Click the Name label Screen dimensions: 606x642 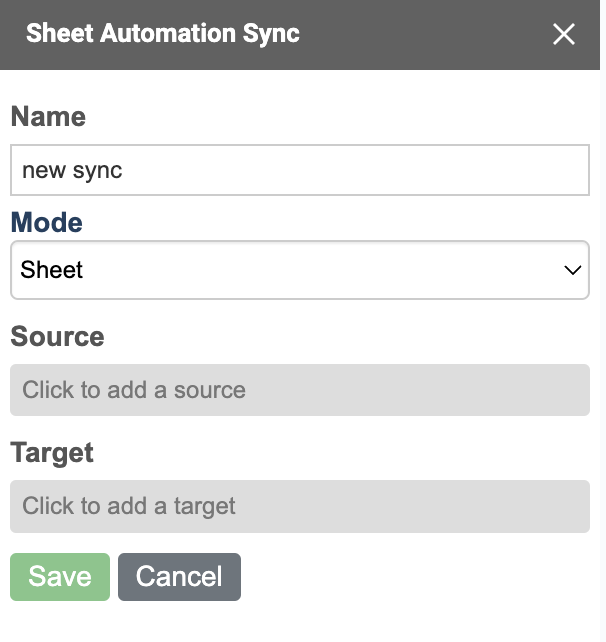coord(48,117)
